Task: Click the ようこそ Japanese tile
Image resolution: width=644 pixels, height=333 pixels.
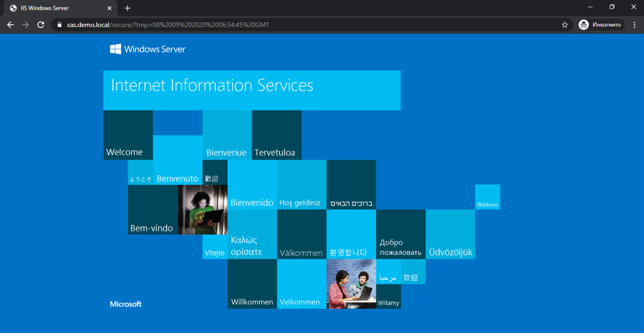Action: tap(140, 172)
